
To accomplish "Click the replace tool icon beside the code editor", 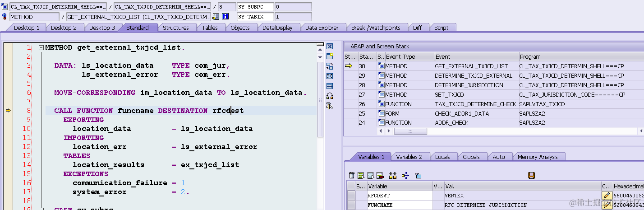I will point(330,66).
